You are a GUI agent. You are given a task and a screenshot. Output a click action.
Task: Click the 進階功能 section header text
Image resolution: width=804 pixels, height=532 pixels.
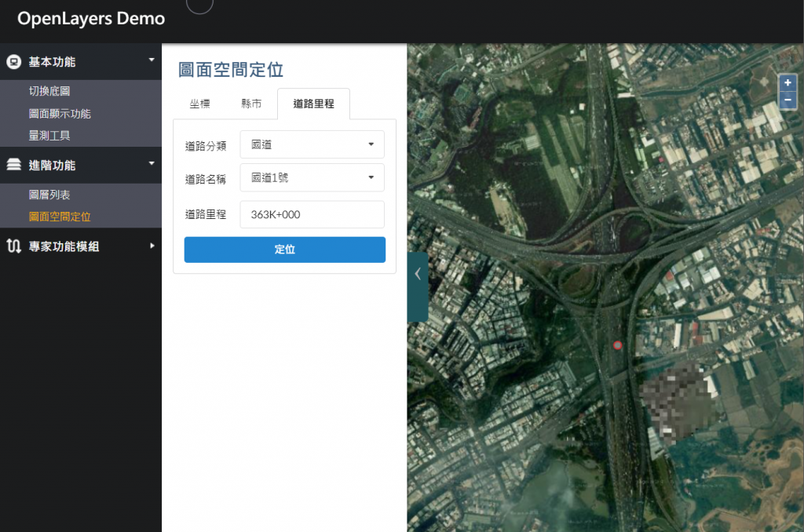click(x=52, y=166)
